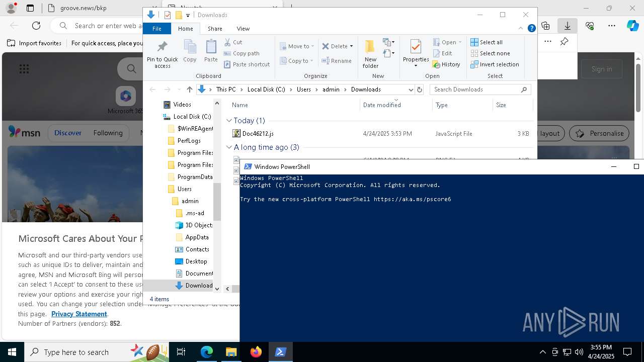
Task: Open Edge Downloads toolbar icon
Action: 568,26
